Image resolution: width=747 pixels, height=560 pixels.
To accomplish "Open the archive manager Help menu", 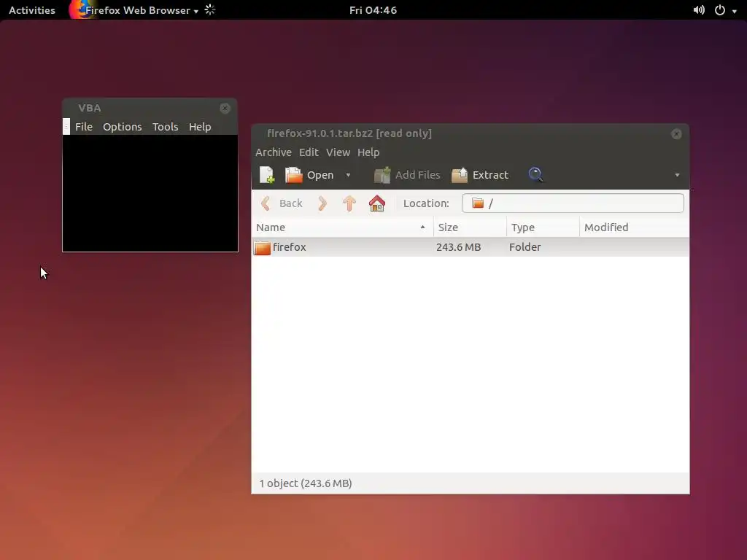I will point(368,152).
